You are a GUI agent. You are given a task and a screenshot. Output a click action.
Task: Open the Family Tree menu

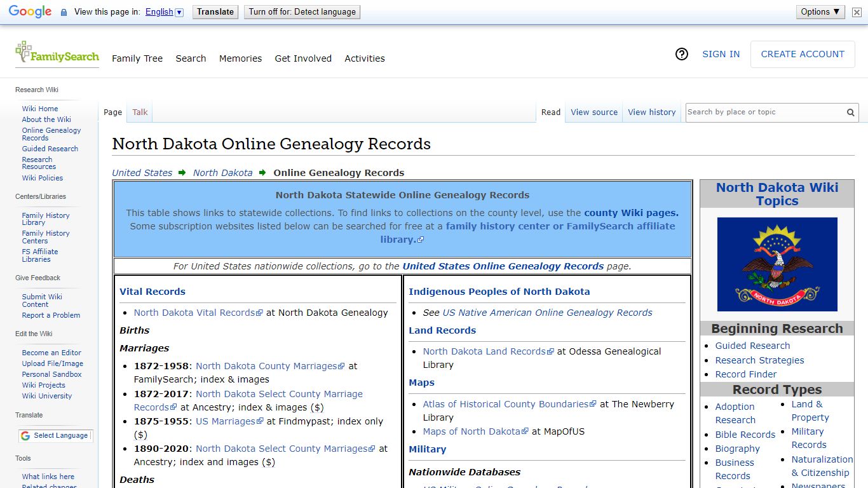[x=137, y=58]
